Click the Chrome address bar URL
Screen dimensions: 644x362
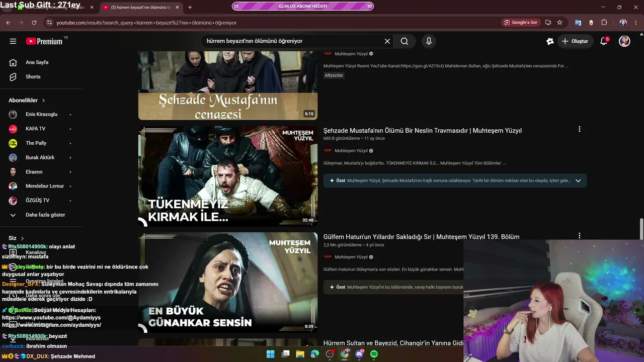point(146,23)
